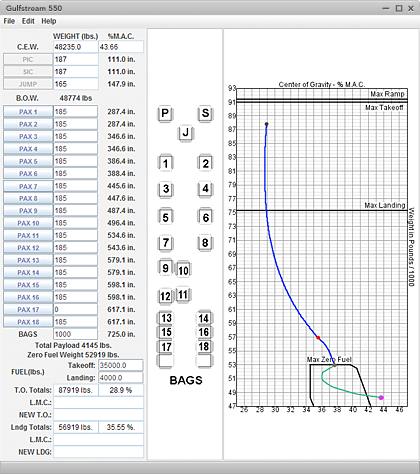
Task: Focus the PAX 17 weight field showing 0
Action: click(x=76, y=309)
